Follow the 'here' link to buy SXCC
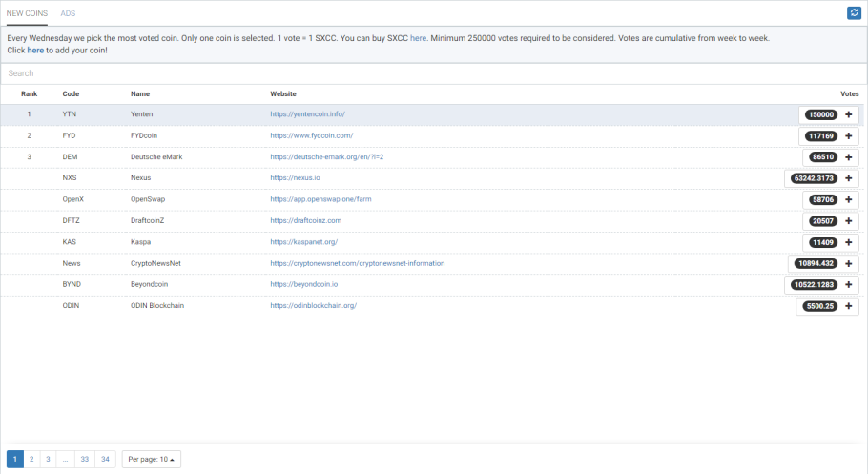The image size is (868, 474). pyautogui.click(x=418, y=38)
